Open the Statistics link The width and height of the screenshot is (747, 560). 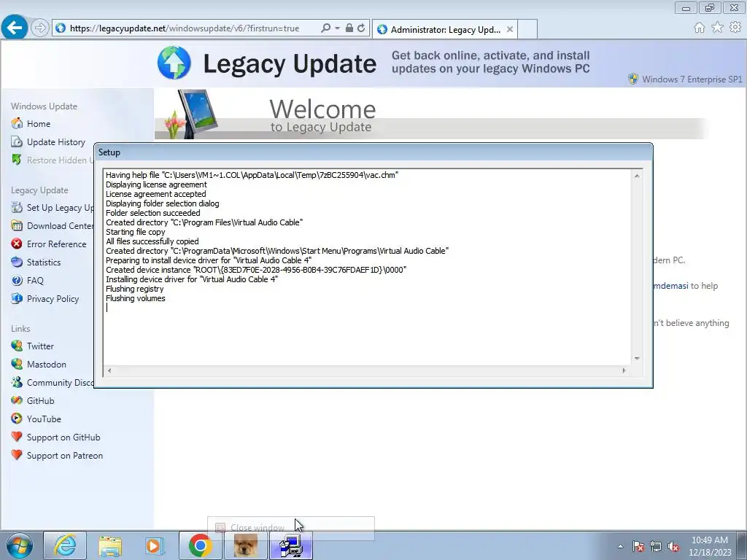point(43,262)
